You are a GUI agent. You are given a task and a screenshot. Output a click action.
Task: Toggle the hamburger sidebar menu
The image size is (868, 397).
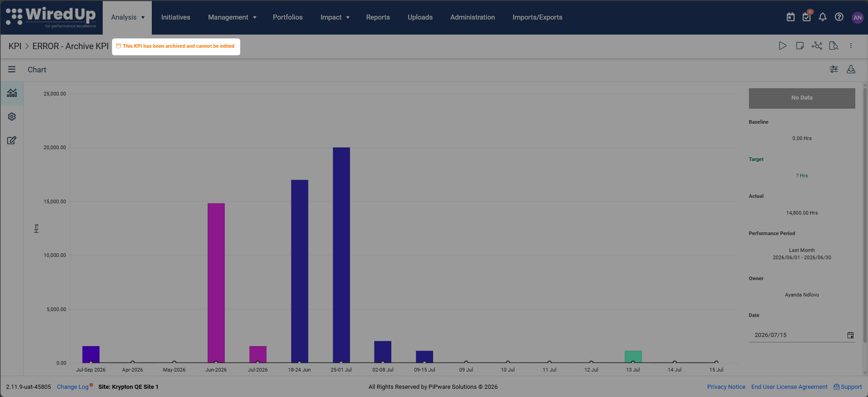click(12, 70)
